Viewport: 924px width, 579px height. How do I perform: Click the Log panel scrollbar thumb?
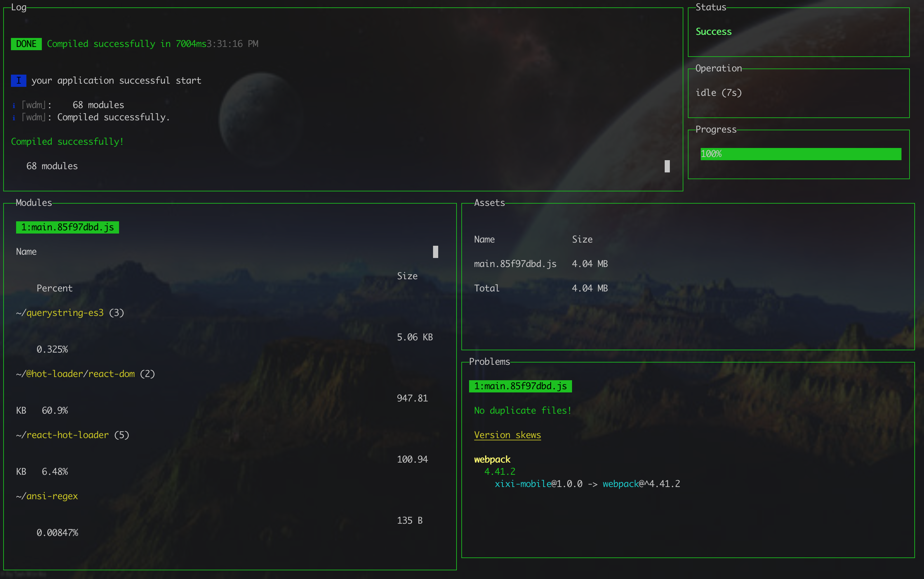[x=667, y=166]
